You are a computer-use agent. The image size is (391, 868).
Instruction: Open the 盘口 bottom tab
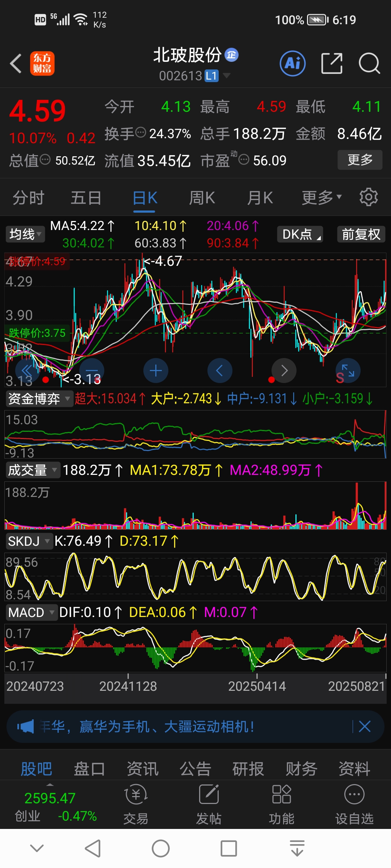[89, 769]
